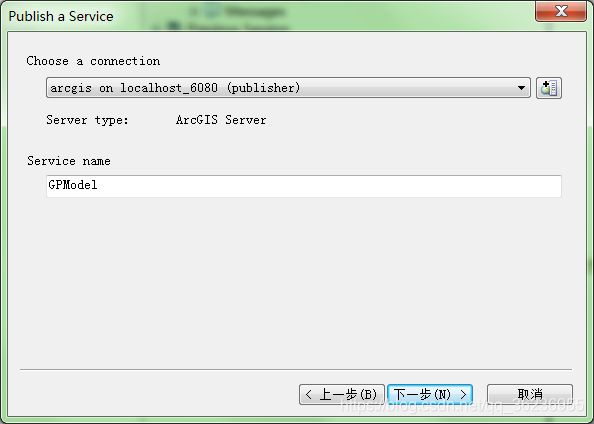Viewport: 594px width, 424px height.
Task: Cancel the wizard with 取消 button
Action: pos(530,394)
